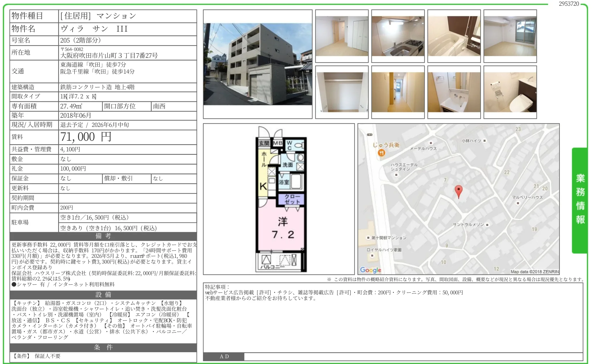Open the bathtub photo thumbnail

pos(454,36)
